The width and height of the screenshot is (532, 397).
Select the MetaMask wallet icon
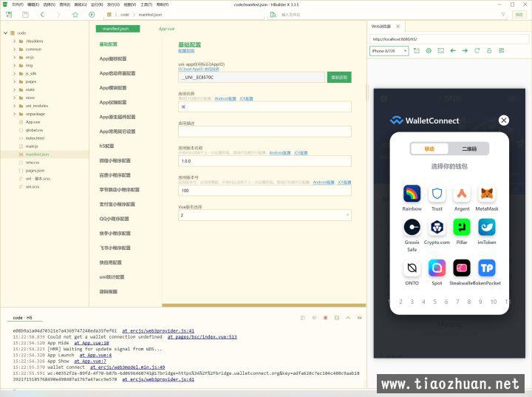coord(487,194)
